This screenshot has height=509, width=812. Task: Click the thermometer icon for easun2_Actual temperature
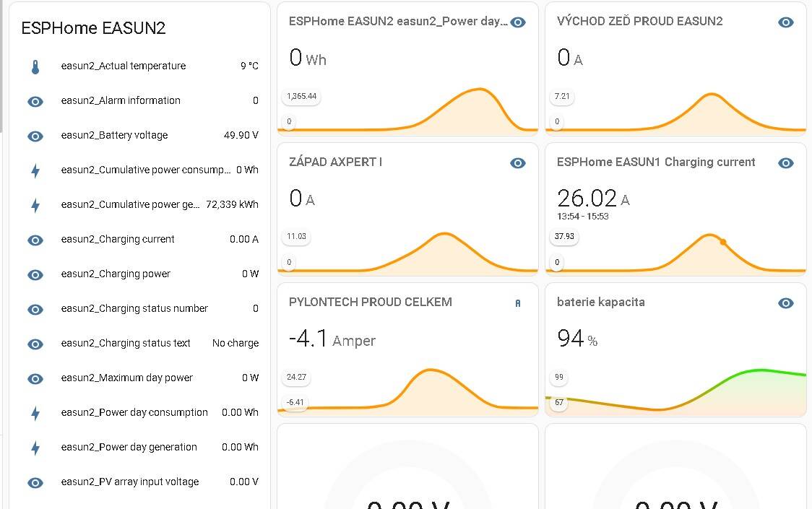point(35,67)
